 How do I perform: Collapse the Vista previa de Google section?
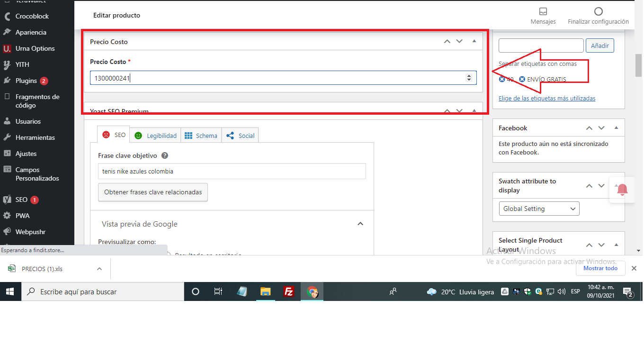tap(360, 224)
